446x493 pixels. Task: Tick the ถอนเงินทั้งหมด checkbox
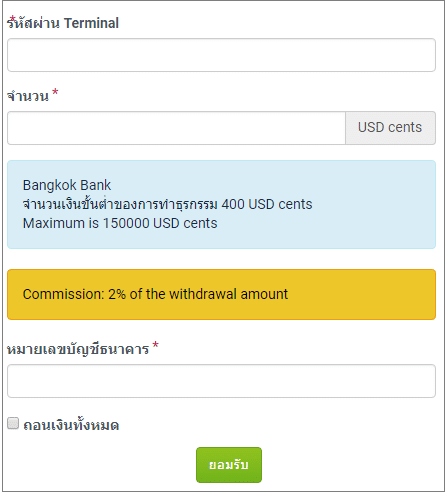(x=13, y=423)
